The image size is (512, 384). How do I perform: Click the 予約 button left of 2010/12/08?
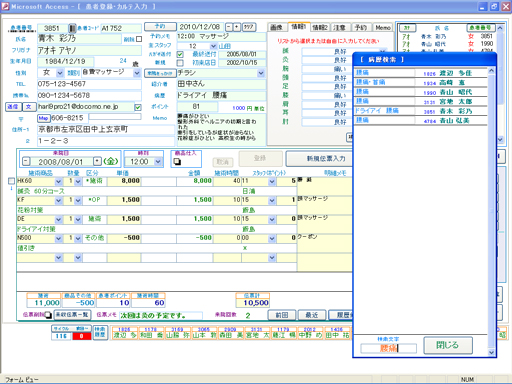(160, 26)
